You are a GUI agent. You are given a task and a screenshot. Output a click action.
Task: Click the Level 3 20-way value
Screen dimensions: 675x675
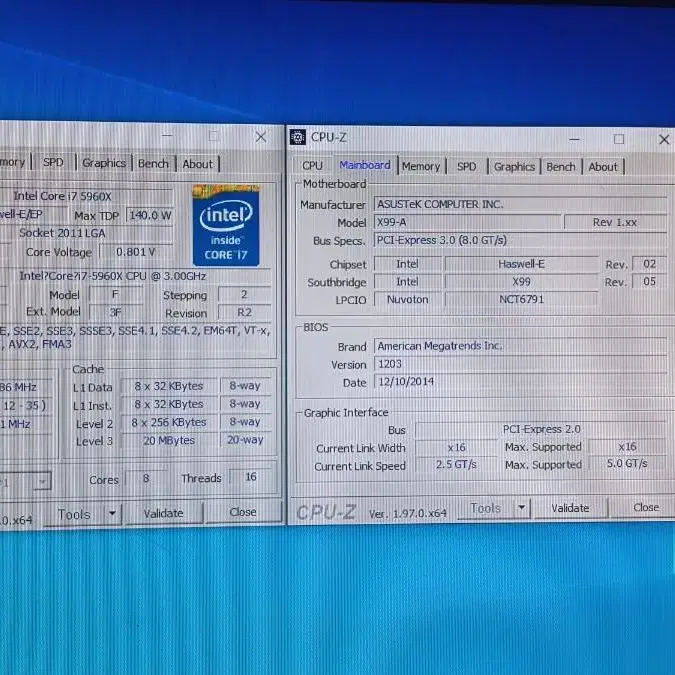(x=245, y=440)
